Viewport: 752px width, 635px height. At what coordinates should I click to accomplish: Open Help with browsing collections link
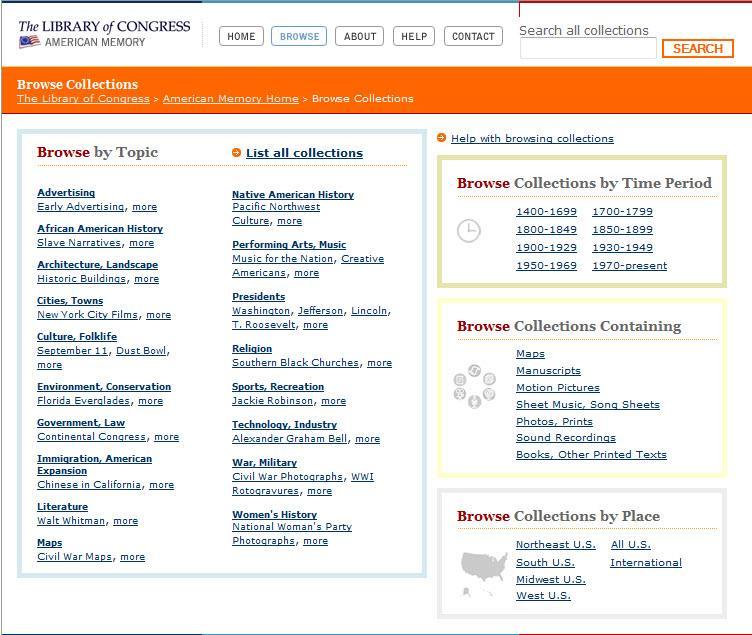click(x=532, y=138)
